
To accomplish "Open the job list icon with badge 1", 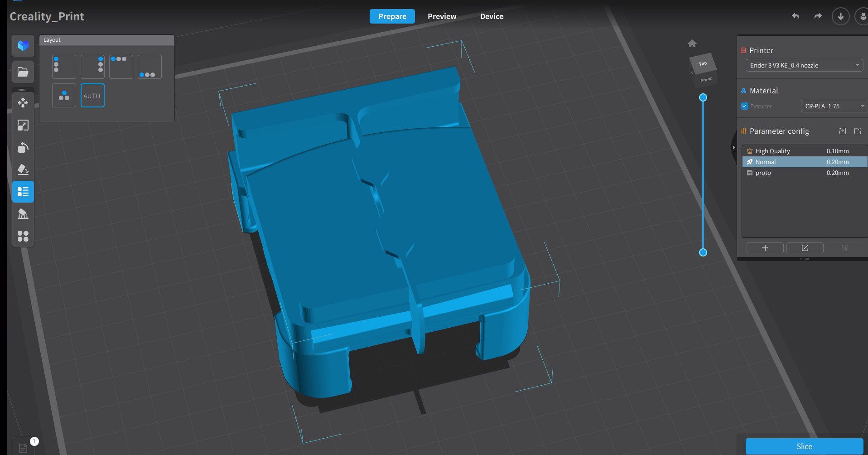I will [23, 448].
